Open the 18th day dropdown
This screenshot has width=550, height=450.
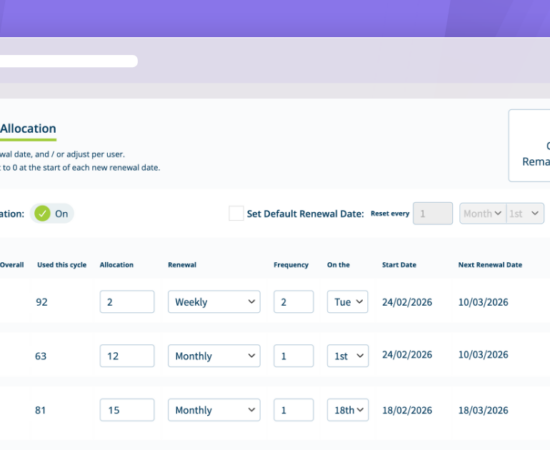(x=348, y=410)
